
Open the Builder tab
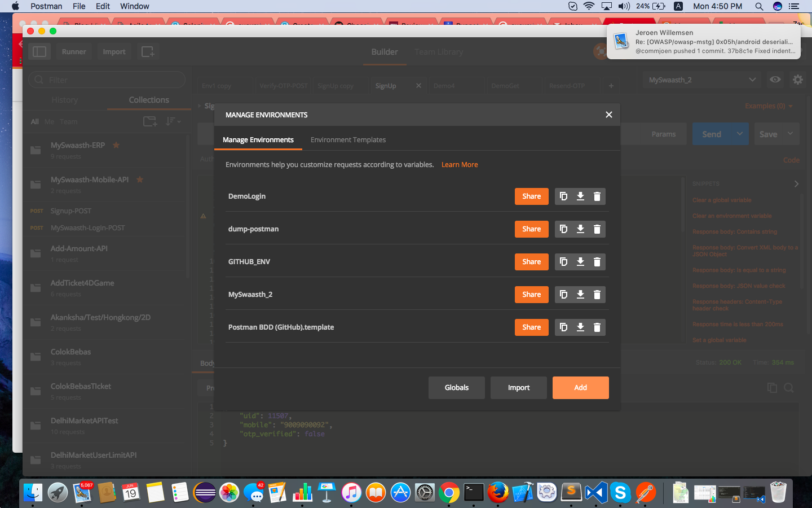click(385, 52)
